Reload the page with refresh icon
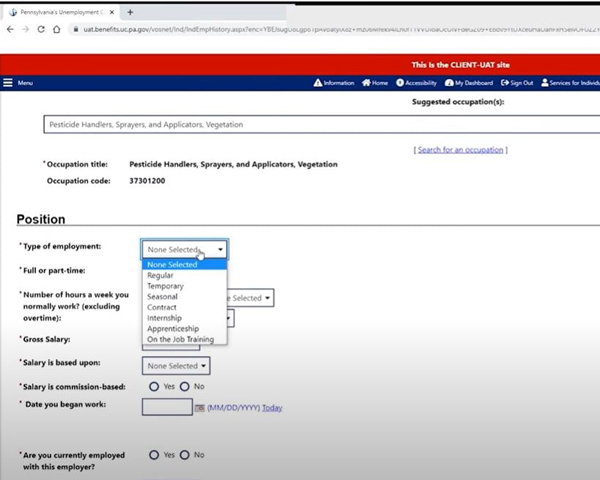Screen dimensions: 600x480 [x=41, y=29]
